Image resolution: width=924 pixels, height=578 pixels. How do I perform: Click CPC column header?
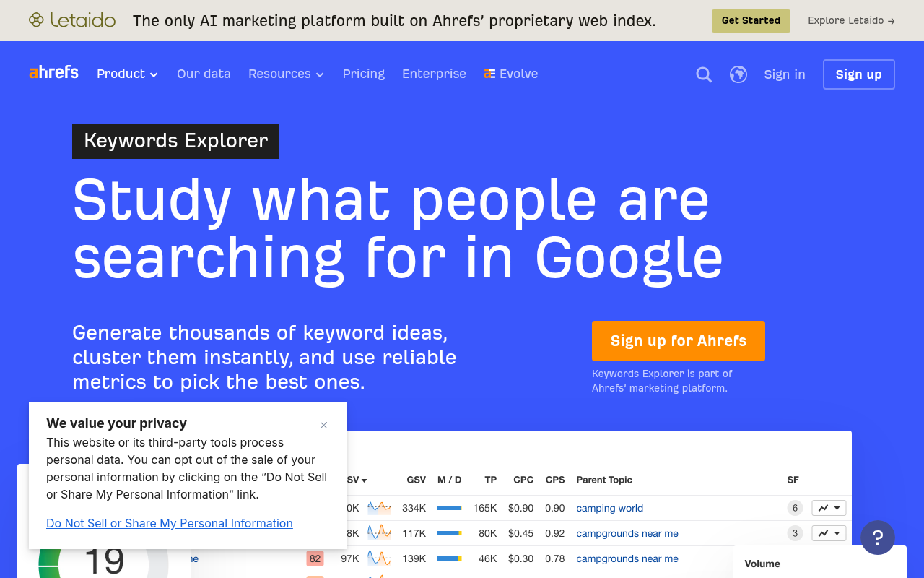(523, 480)
